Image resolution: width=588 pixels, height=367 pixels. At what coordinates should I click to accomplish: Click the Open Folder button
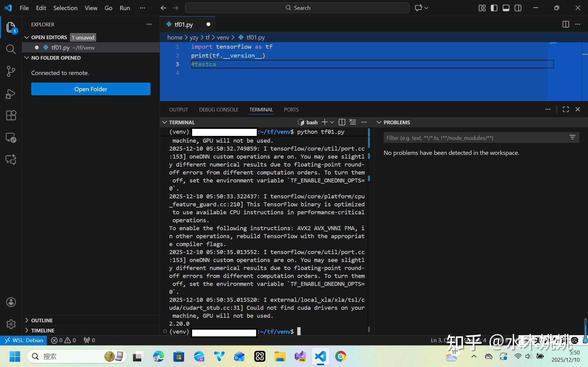coord(91,89)
